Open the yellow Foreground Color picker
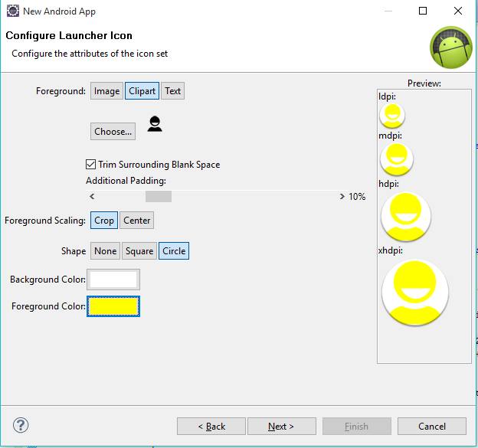Image resolution: width=478 pixels, height=448 pixels. 113,306
